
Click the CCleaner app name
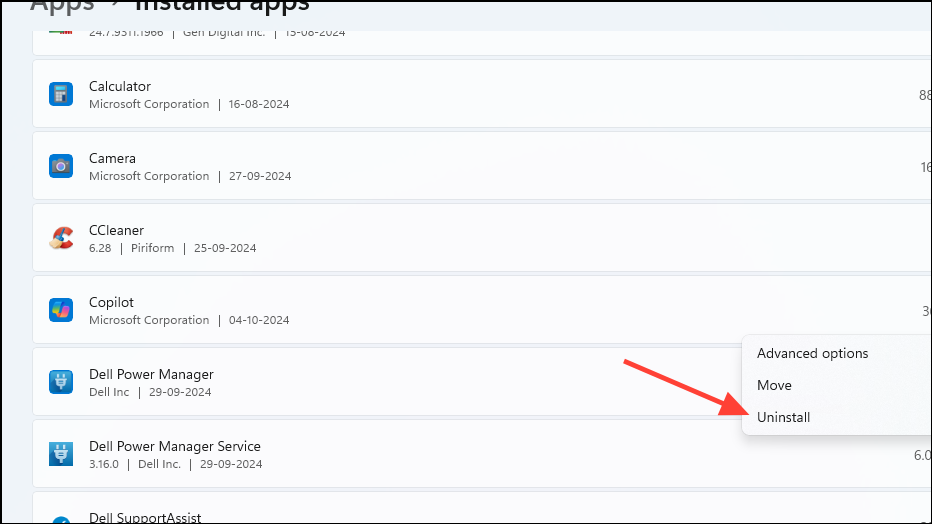pos(116,230)
